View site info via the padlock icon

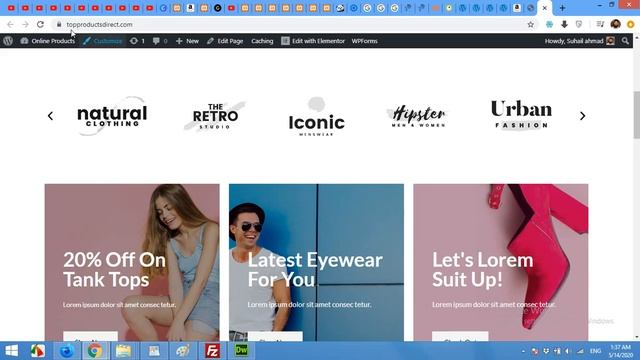[59, 24]
